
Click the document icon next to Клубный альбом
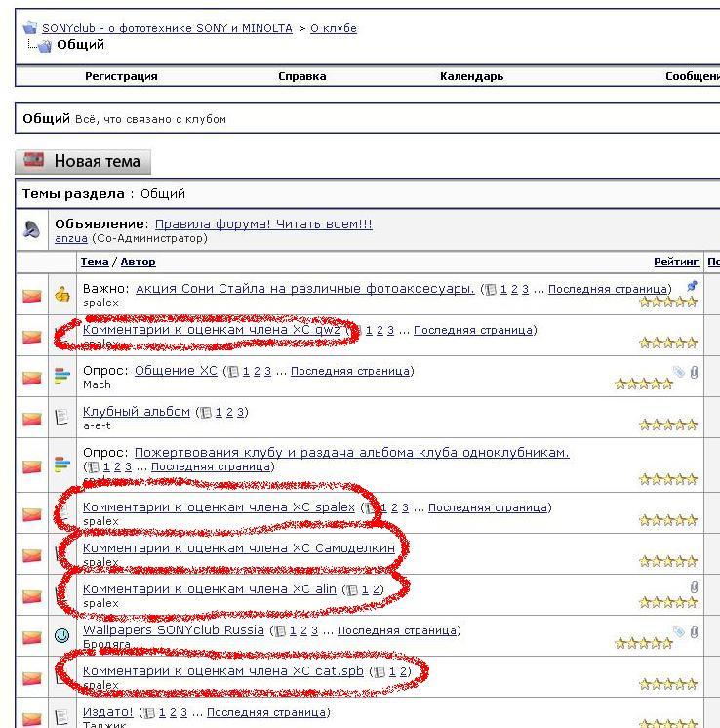pos(62,418)
